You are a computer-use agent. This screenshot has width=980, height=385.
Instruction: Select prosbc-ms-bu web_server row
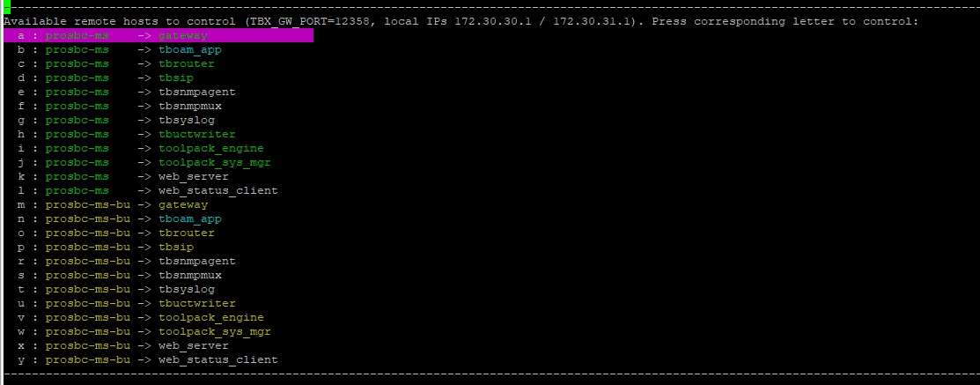coord(122,345)
